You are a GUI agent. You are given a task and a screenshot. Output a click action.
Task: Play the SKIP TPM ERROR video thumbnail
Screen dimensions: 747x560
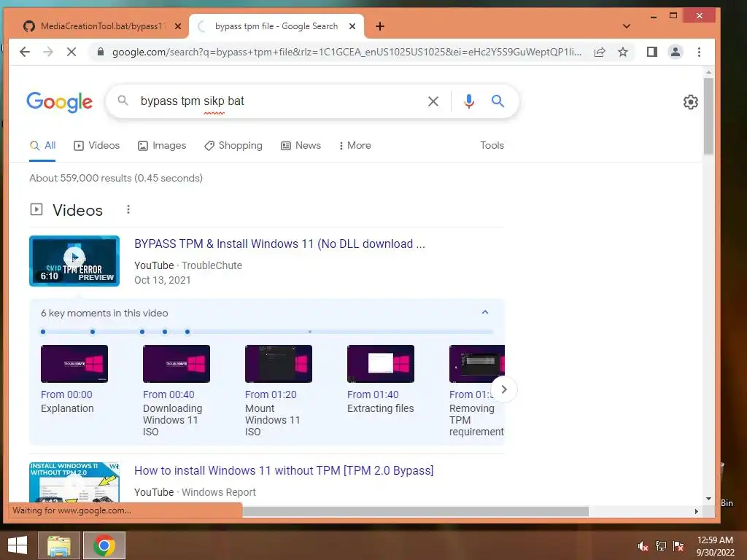pyautogui.click(x=74, y=261)
